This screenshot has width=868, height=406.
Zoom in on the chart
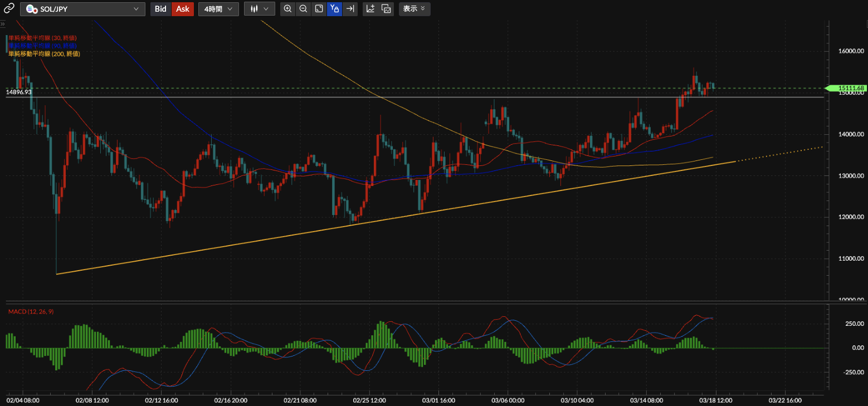pos(287,9)
